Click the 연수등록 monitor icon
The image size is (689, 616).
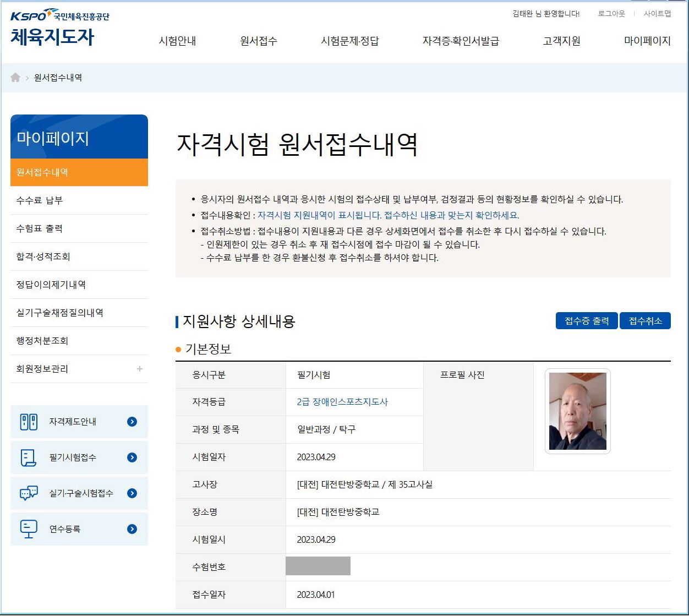point(29,529)
